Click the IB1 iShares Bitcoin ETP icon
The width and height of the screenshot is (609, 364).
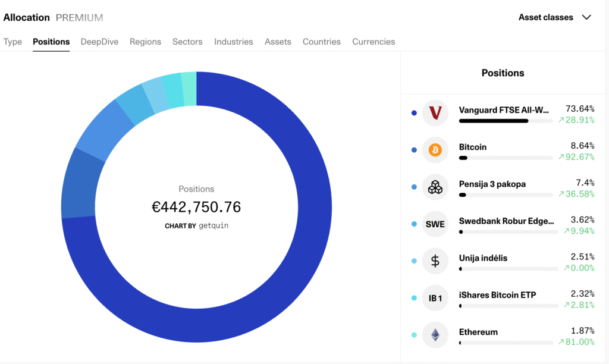(x=435, y=298)
